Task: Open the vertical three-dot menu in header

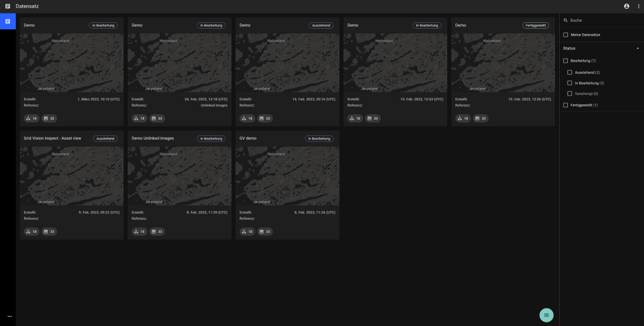Action: point(638,6)
